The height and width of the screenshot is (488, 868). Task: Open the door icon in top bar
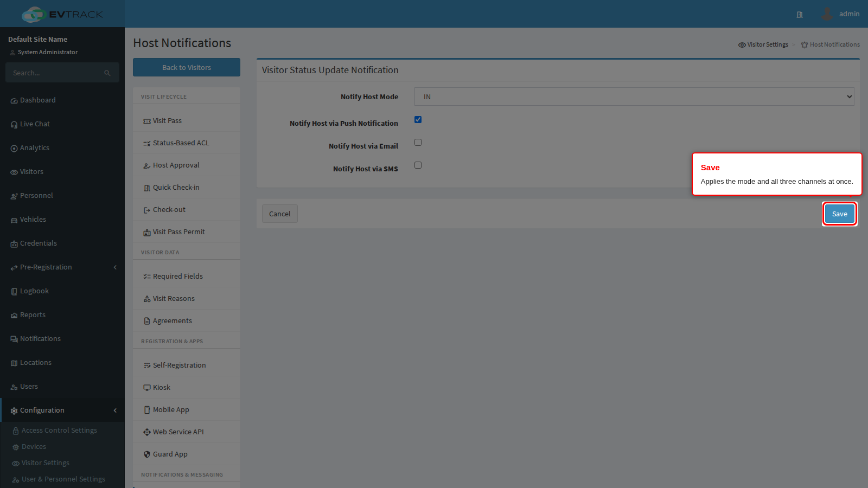[x=800, y=15]
